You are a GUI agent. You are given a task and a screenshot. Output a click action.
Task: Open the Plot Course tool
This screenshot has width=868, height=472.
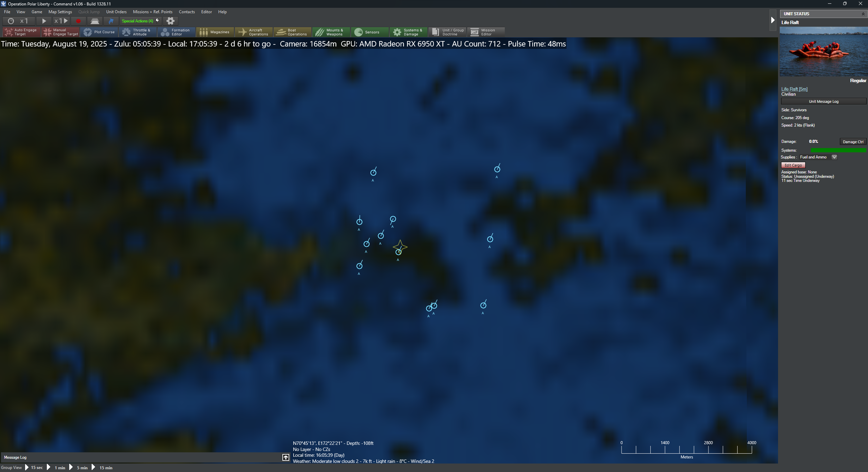pyautogui.click(x=99, y=32)
